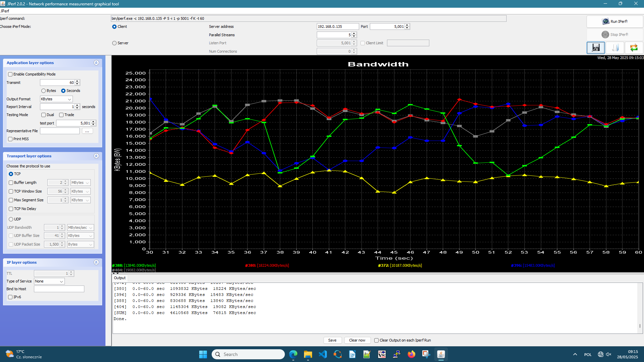Screen dimensions: 644x362
Task: Toggle TCP No Delay checkbox
Action: [11, 209]
